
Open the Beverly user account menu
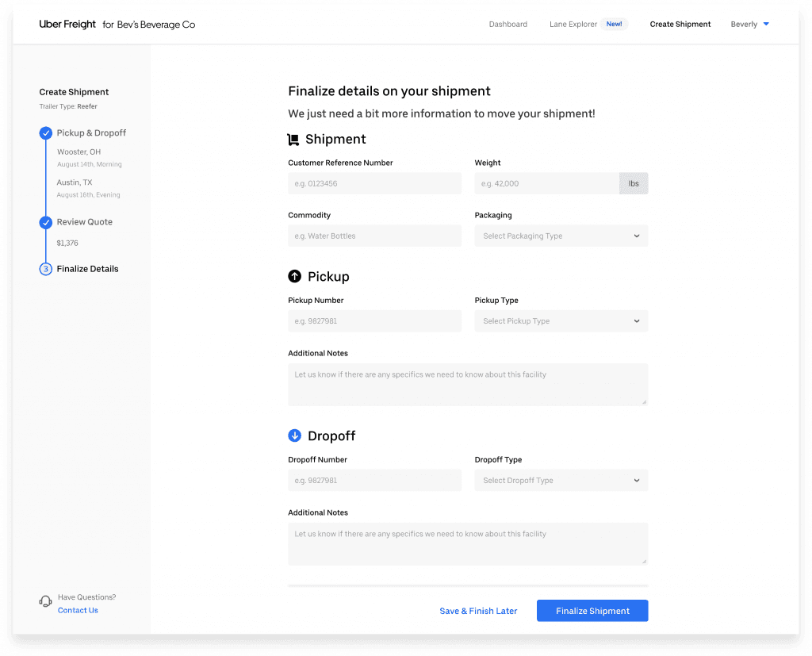click(x=749, y=25)
